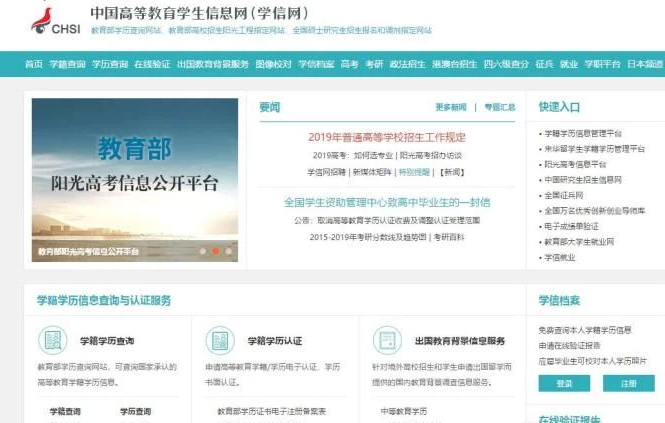Viewport: 665px width, 423px height.
Task: Click the CHSI logo
Action: click(56, 21)
